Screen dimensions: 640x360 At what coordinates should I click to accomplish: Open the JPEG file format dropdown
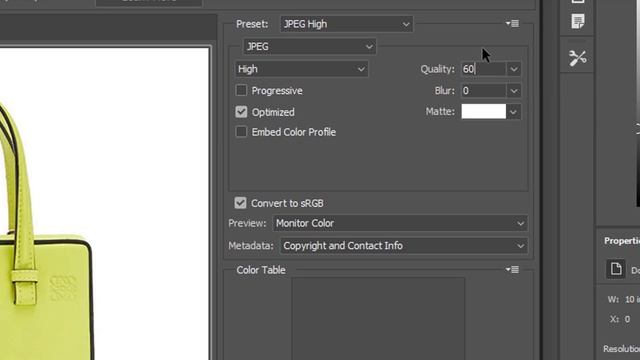point(309,47)
